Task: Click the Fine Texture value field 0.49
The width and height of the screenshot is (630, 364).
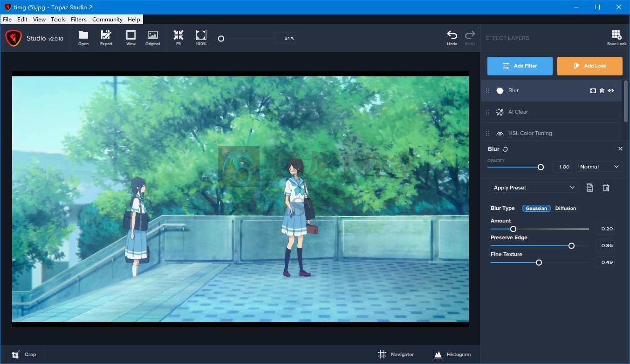Action: [605, 262]
